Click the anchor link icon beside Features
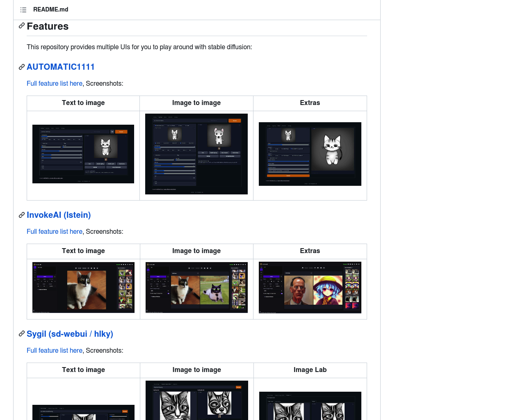The height and width of the screenshot is (420, 525). tap(22, 26)
